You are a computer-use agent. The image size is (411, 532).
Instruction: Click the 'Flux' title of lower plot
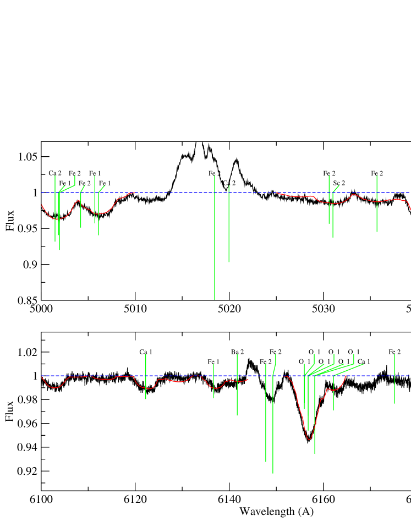pos(10,411)
